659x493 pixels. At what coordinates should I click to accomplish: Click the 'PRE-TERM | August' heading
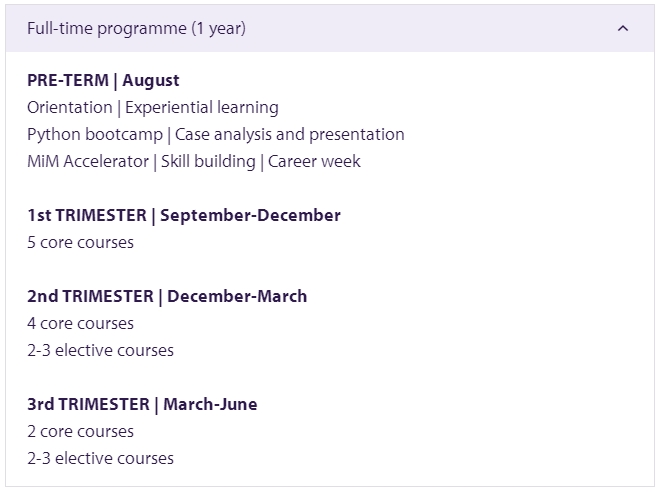[x=103, y=81]
